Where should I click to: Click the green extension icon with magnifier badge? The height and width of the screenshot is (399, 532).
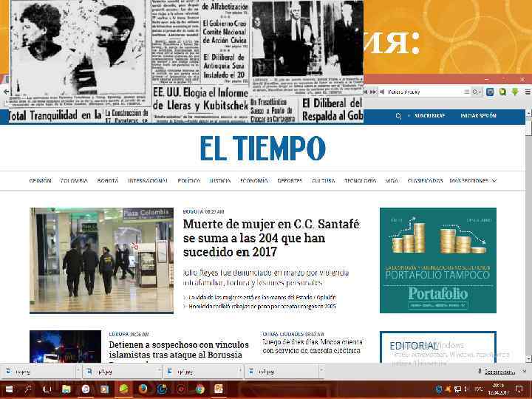point(503,92)
